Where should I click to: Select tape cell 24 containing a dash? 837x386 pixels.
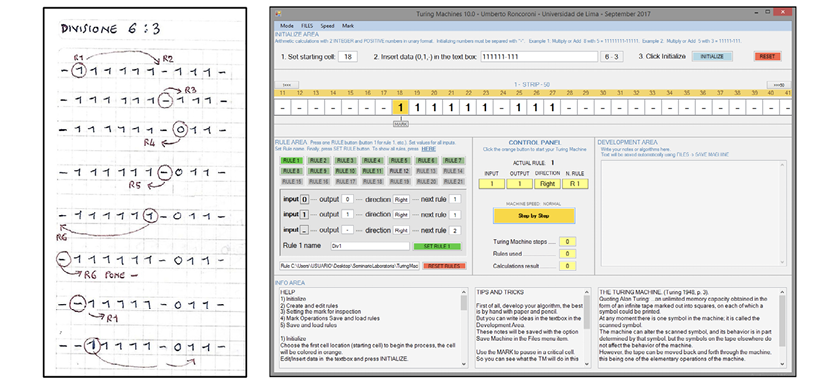[501, 108]
